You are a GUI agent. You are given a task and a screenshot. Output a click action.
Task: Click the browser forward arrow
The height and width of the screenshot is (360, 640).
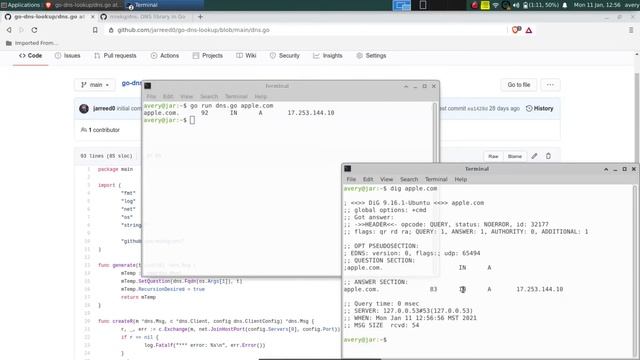pos(21,30)
